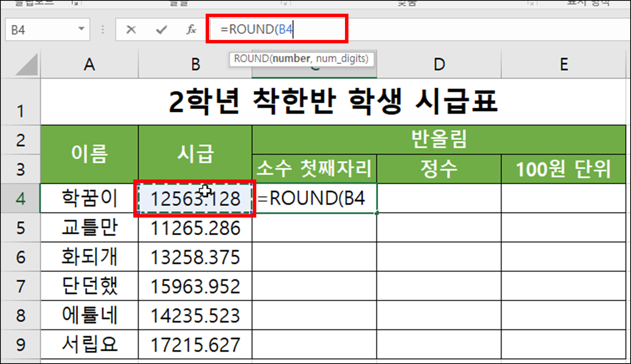Open the Insert Function (fx) dialog

tap(191, 29)
